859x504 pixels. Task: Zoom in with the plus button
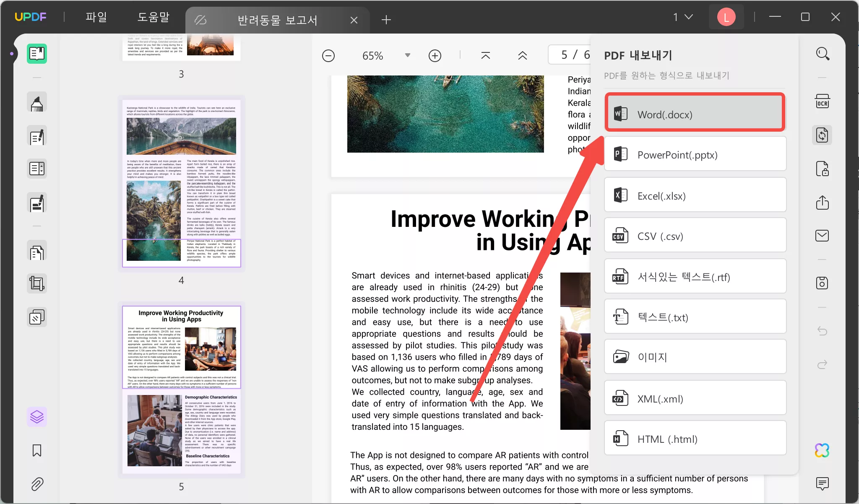(x=435, y=56)
